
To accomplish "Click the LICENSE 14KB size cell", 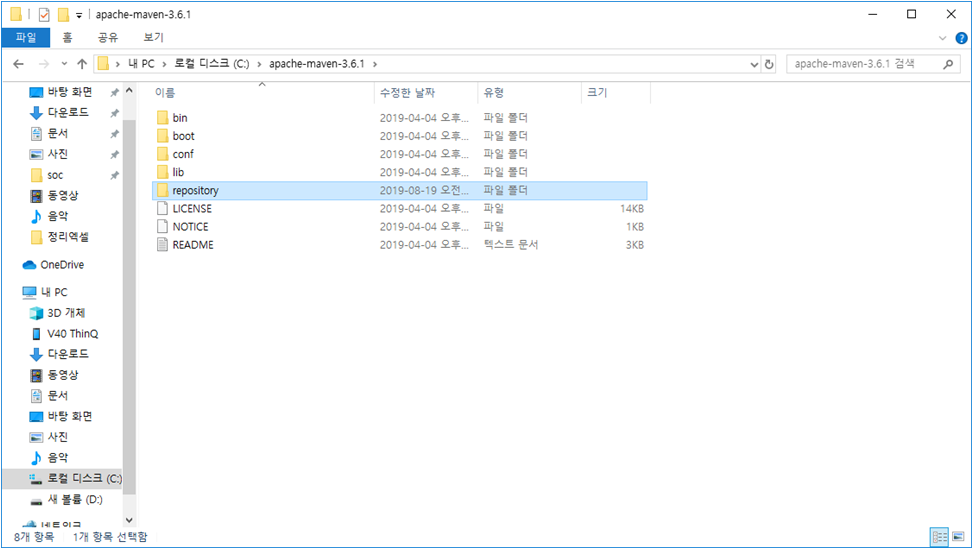I will click(x=632, y=209).
